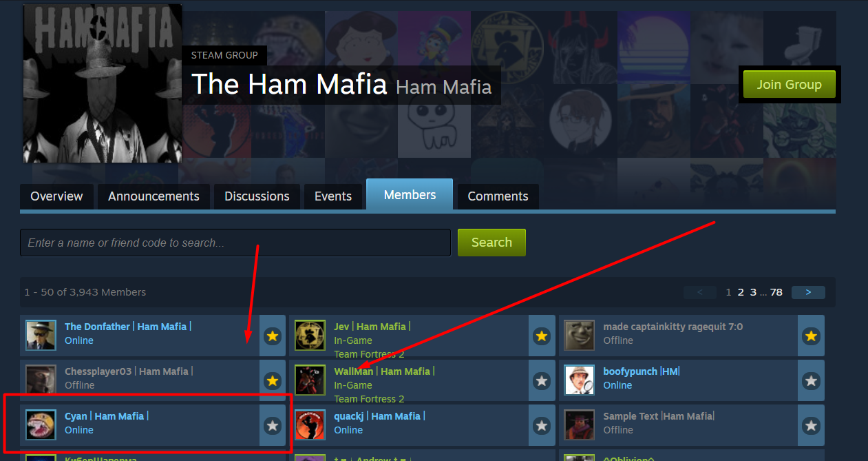Open The Donfather's profile avatar
This screenshot has width=868, height=461.
coord(41,336)
